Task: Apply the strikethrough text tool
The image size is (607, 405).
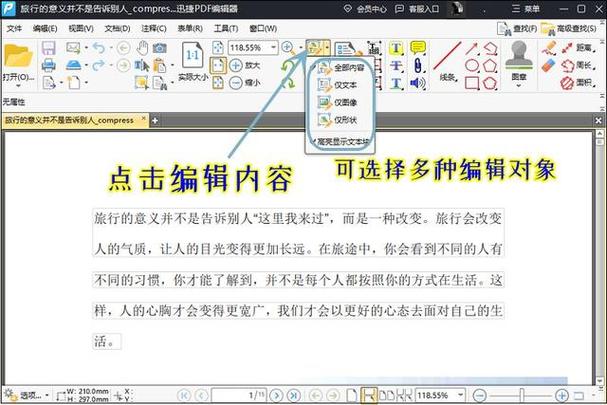Action: (396, 65)
